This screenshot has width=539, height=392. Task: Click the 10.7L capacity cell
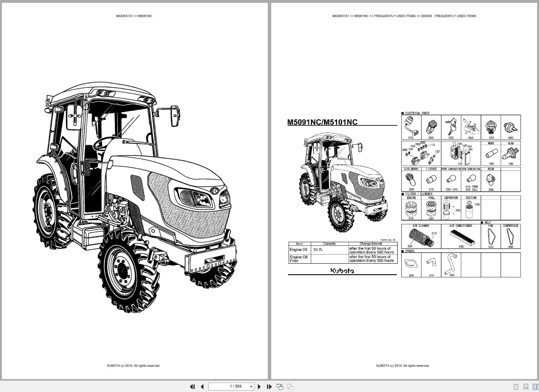pyautogui.click(x=330, y=250)
